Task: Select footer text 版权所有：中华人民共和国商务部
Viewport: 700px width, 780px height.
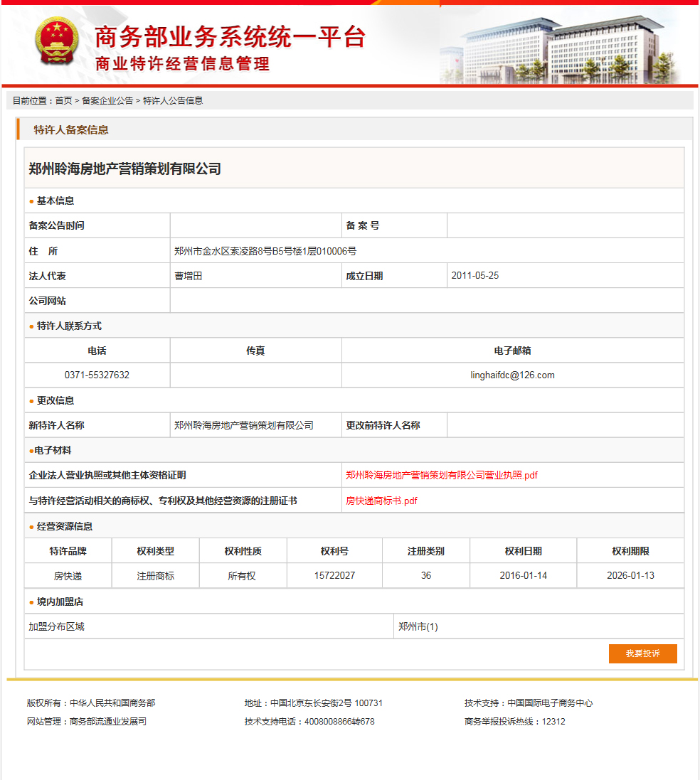Action: tap(91, 703)
